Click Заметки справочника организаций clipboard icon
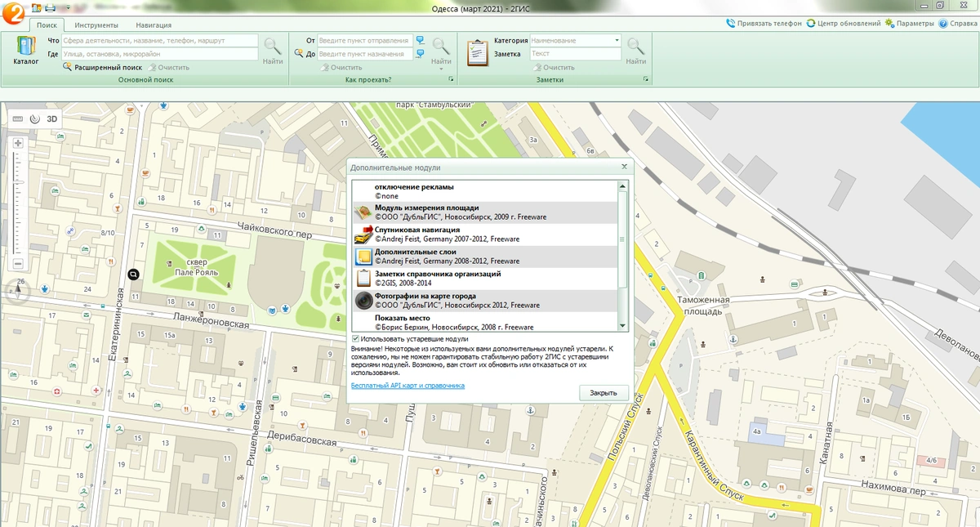The height and width of the screenshot is (527, 980). (x=363, y=279)
